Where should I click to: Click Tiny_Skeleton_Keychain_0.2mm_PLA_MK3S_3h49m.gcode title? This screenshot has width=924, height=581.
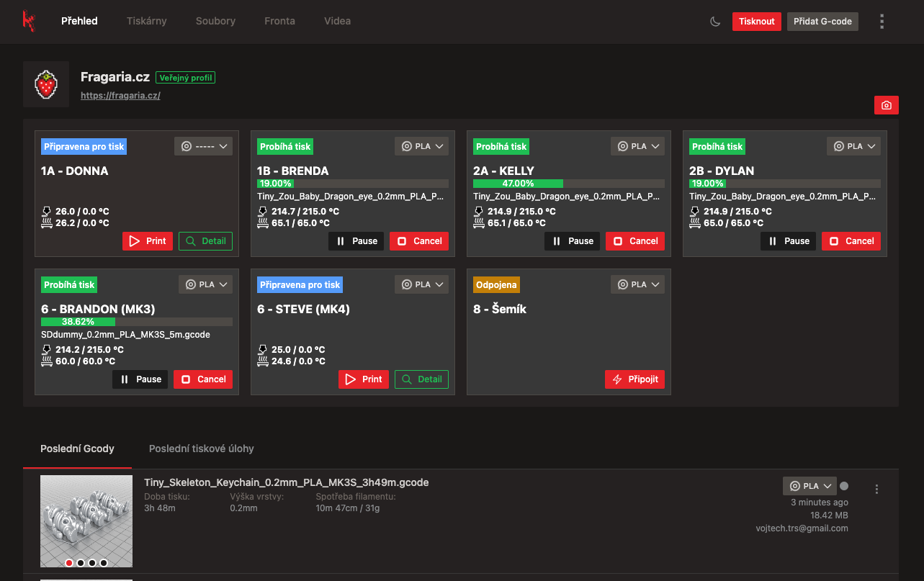[x=287, y=482]
